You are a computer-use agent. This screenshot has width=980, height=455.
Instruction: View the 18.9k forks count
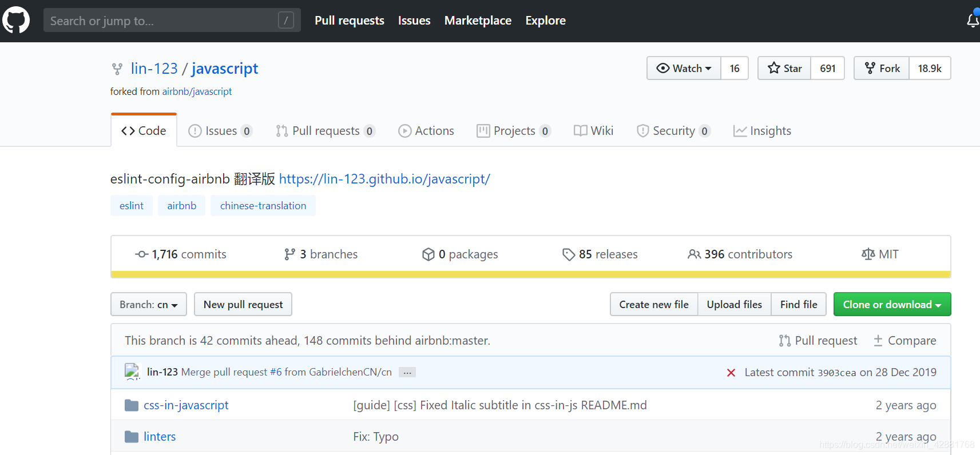tap(930, 68)
